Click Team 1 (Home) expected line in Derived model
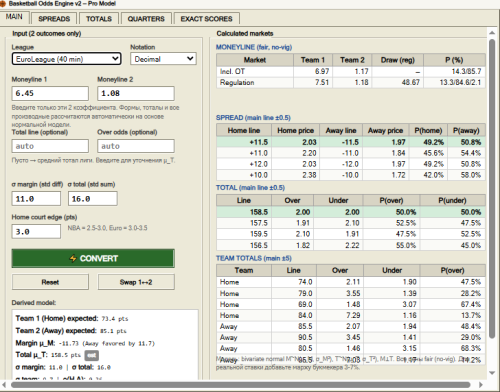Viewport: 500px width, 392px height. point(72,318)
